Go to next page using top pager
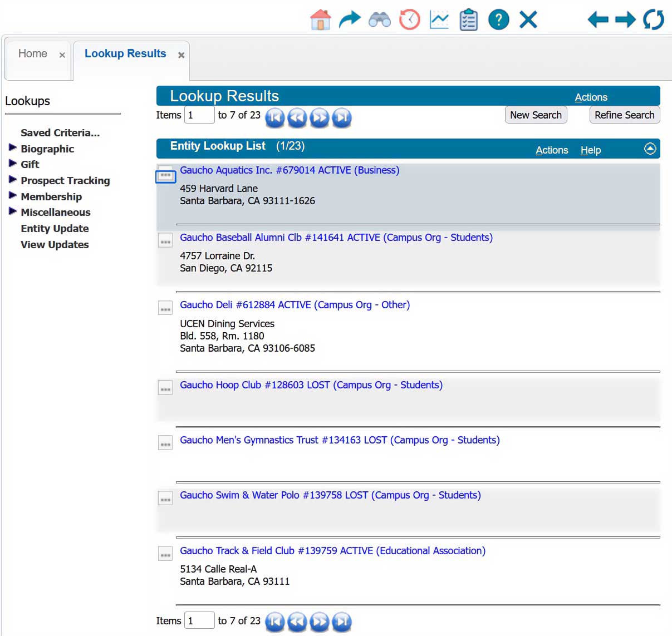672x636 pixels. (320, 117)
